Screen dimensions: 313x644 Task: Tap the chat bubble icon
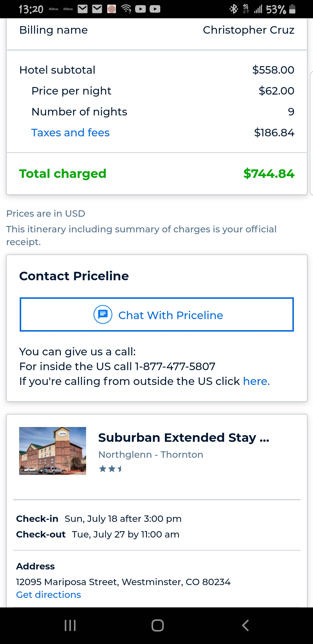tap(103, 315)
